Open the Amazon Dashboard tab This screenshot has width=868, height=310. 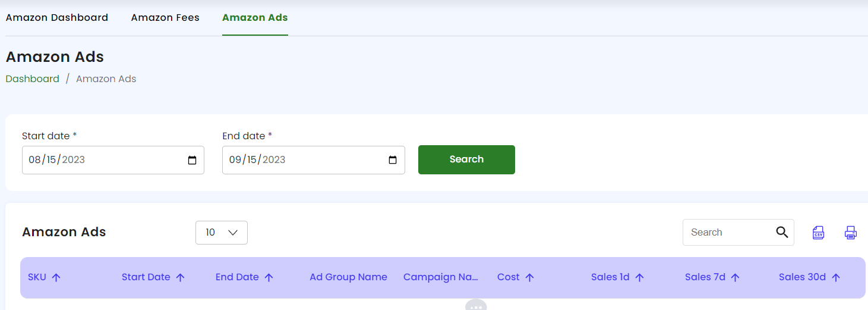pyautogui.click(x=57, y=18)
